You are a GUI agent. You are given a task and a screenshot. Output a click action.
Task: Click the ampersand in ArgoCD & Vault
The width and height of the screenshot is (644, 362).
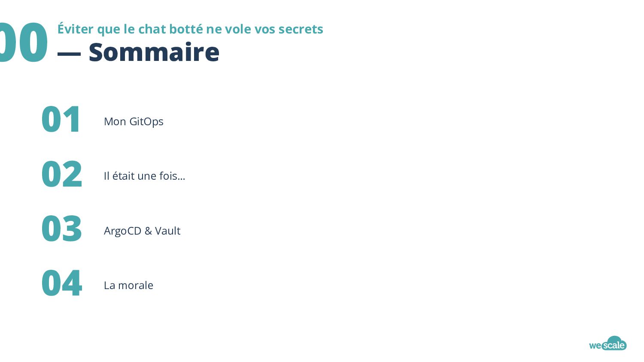(148, 231)
